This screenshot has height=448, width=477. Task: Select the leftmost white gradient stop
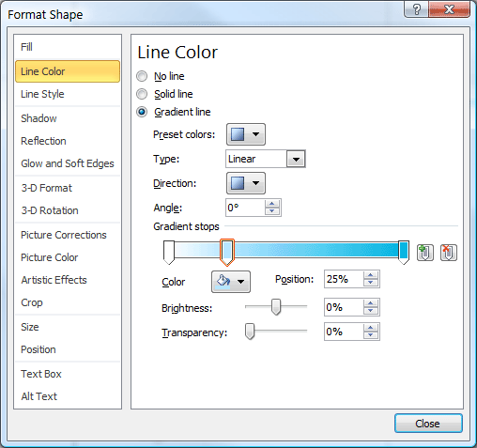point(169,253)
